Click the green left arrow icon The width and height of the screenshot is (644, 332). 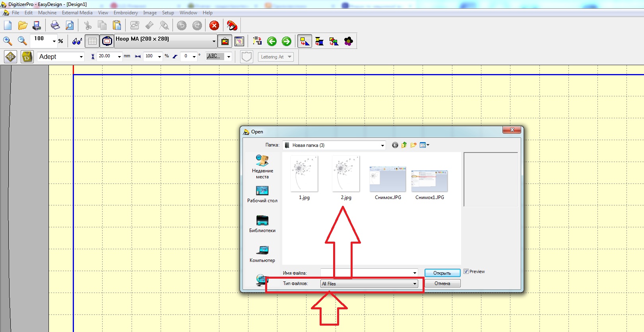[272, 41]
